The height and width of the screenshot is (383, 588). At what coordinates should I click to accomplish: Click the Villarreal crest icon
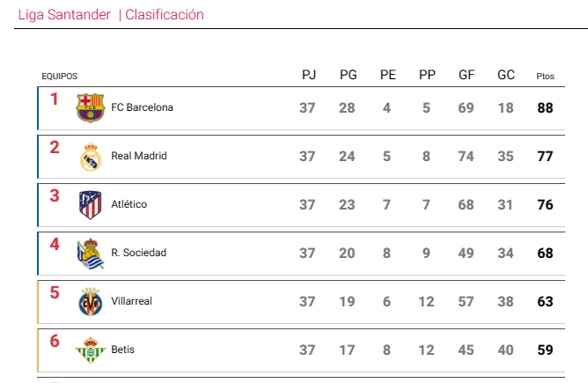click(x=91, y=302)
